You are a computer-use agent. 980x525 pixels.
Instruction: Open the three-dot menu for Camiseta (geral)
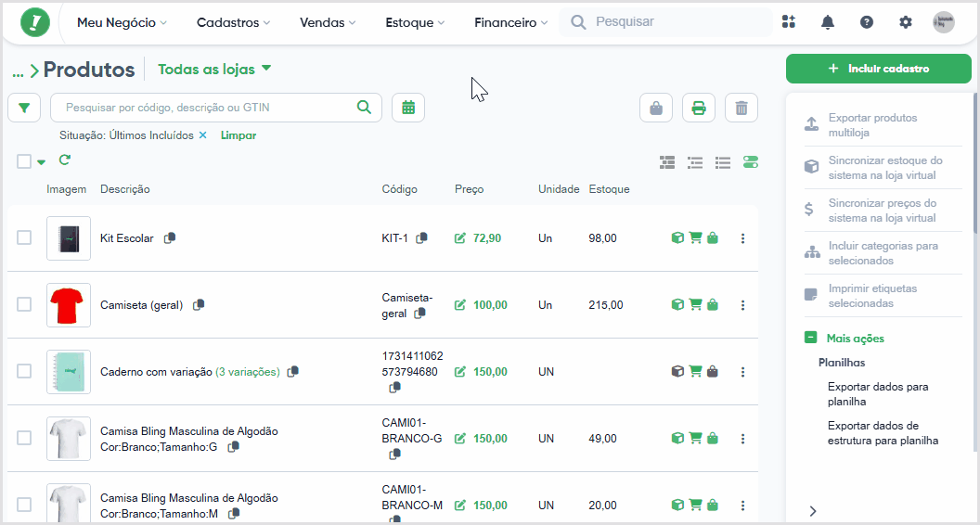pos(742,305)
